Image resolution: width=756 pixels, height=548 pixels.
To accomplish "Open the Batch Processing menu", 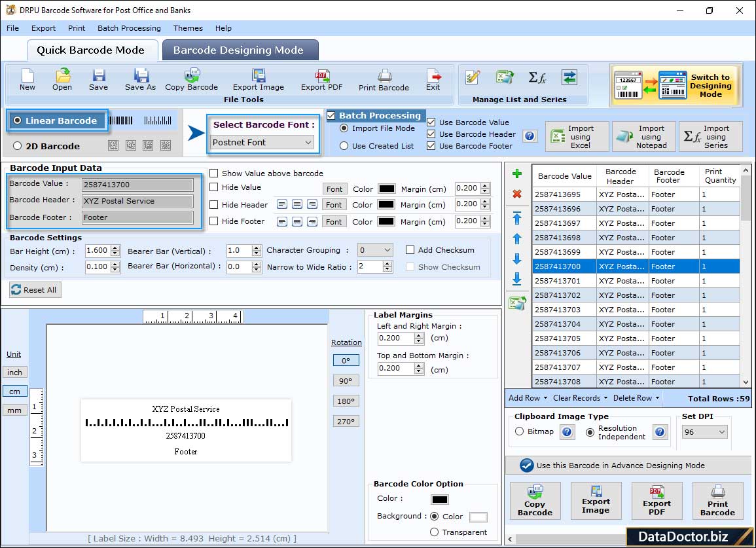I will click(x=129, y=28).
